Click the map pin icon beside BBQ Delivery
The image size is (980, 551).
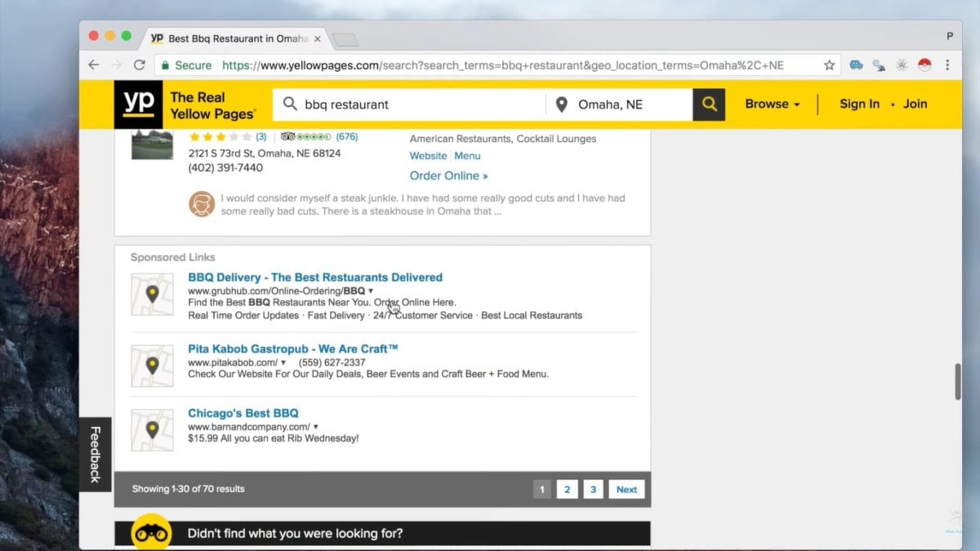(x=152, y=295)
